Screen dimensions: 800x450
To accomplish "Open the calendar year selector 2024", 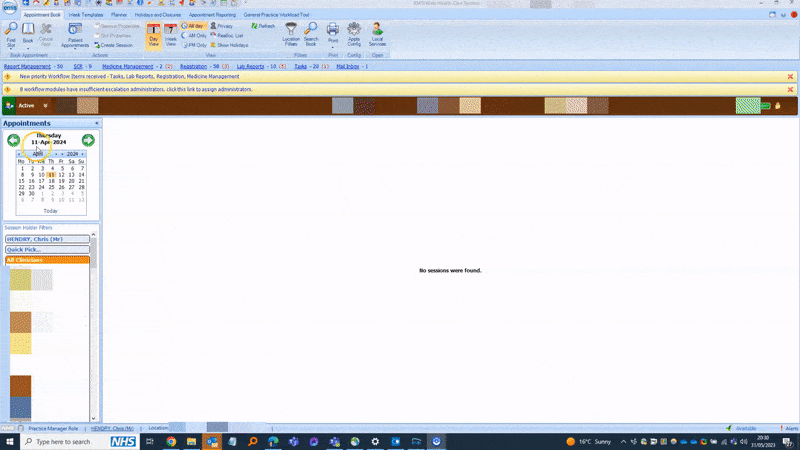I will (x=72, y=154).
